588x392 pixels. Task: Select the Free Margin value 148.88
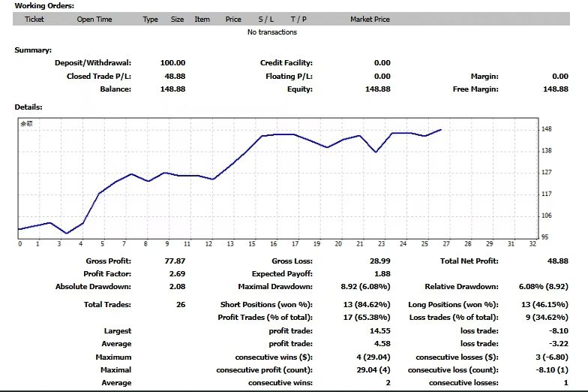pyautogui.click(x=556, y=89)
